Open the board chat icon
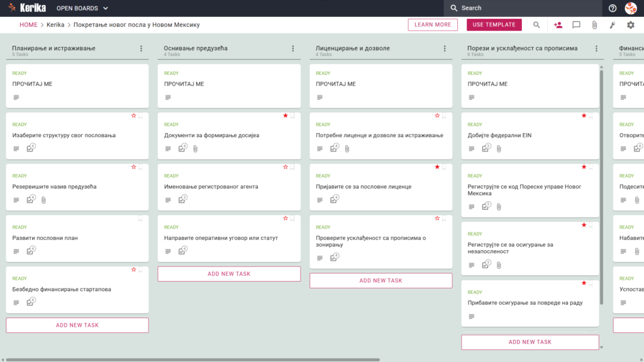 [x=576, y=25]
